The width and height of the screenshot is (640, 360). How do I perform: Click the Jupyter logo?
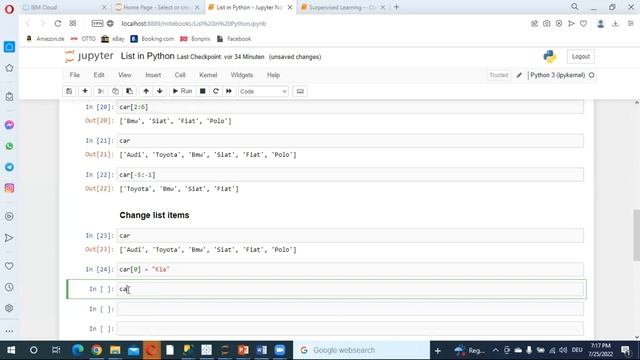[89, 56]
